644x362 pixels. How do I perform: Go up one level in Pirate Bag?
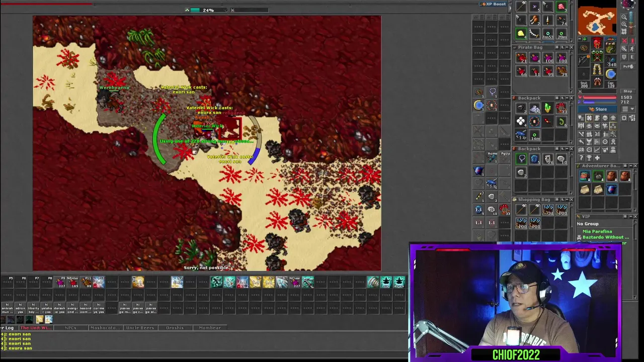tap(562, 47)
